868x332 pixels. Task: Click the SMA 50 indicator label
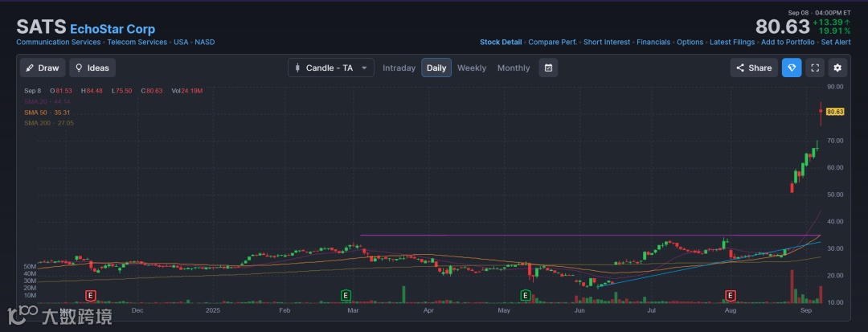[x=47, y=113]
